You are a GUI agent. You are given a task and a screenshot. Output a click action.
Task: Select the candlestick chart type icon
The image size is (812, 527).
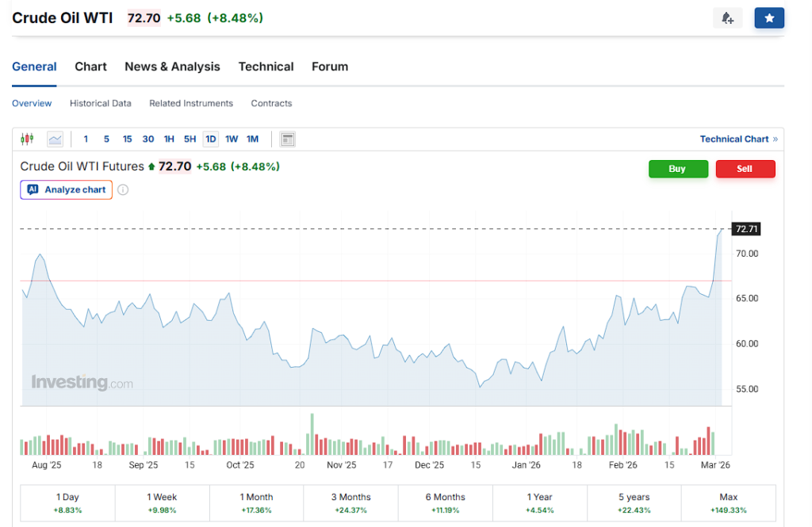[x=27, y=139]
